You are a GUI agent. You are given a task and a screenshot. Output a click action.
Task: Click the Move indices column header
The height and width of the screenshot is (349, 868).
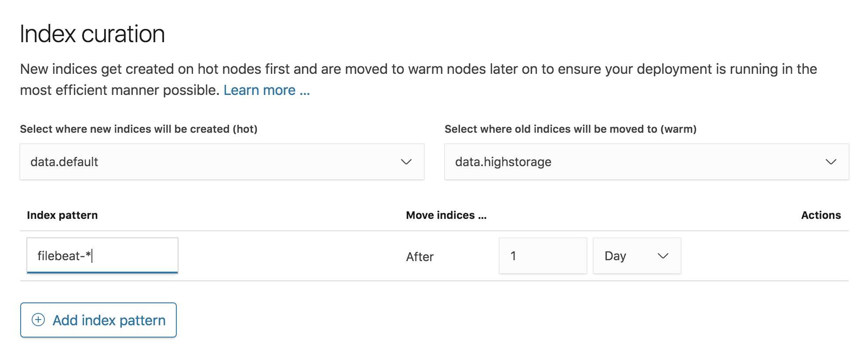(446, 215)
